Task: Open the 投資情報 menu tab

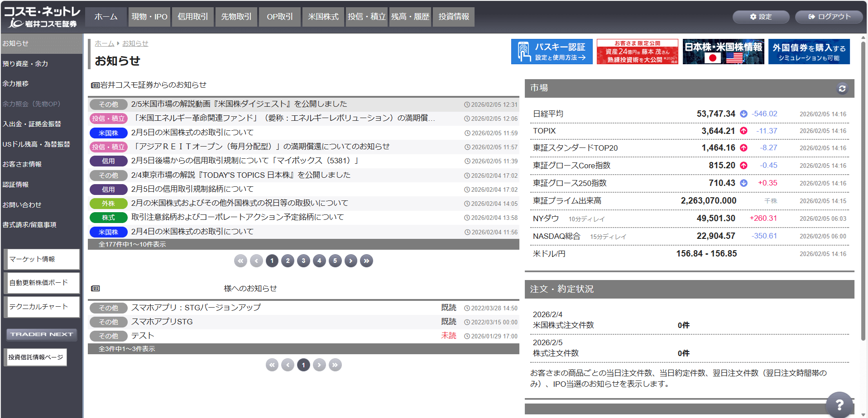Action: pos(453,17)
